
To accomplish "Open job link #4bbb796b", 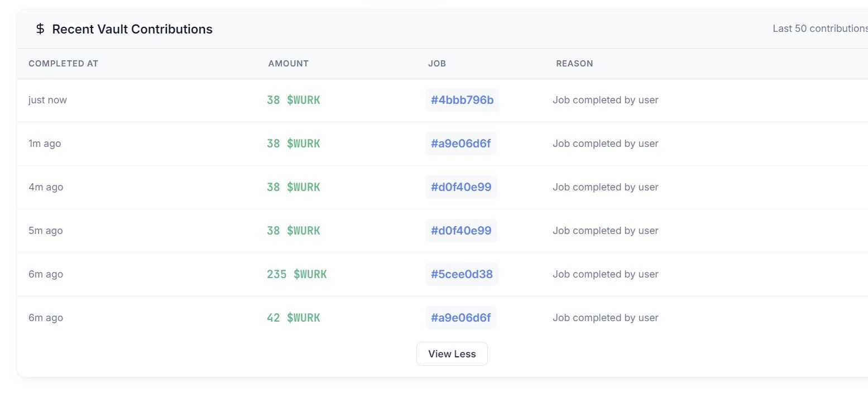I will click(x=462, y=100).
